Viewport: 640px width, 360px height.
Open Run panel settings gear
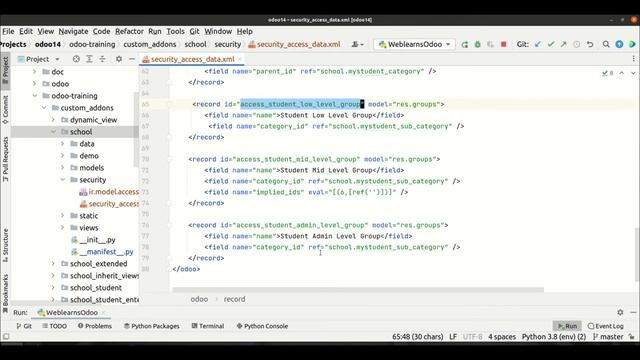620,312
